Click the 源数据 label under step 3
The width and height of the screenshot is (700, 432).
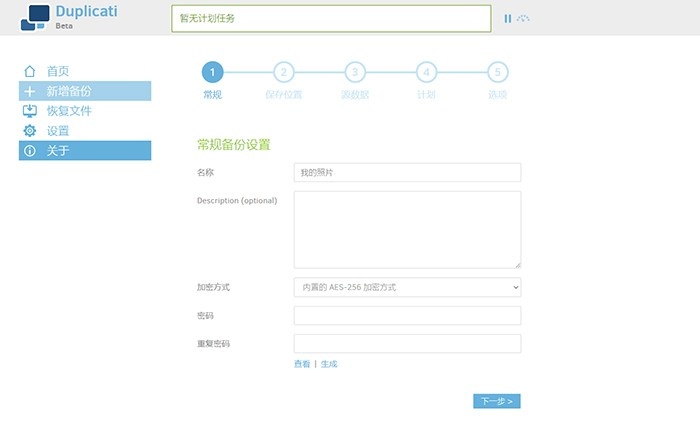(355, 95)
